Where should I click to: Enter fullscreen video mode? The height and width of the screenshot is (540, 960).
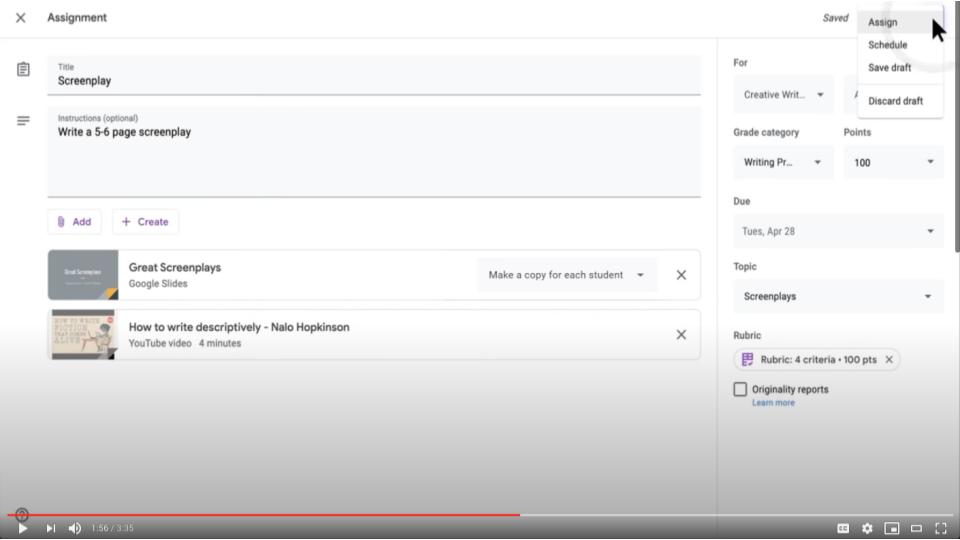click(x=940, y=528)
